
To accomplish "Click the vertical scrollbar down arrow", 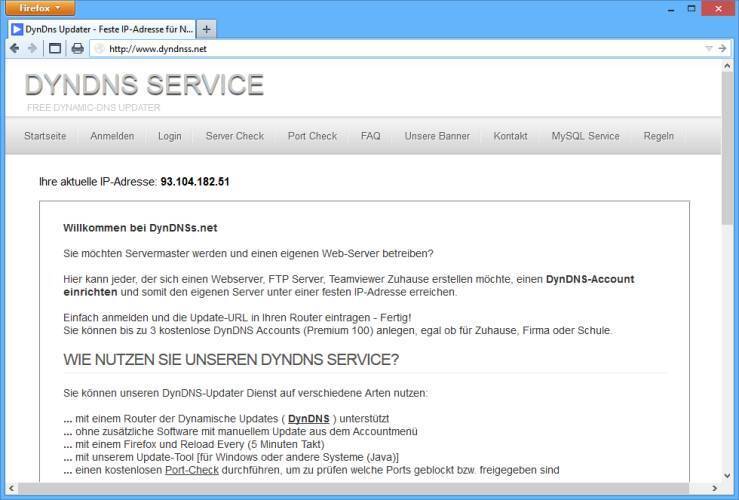I will tap(727, 476).
